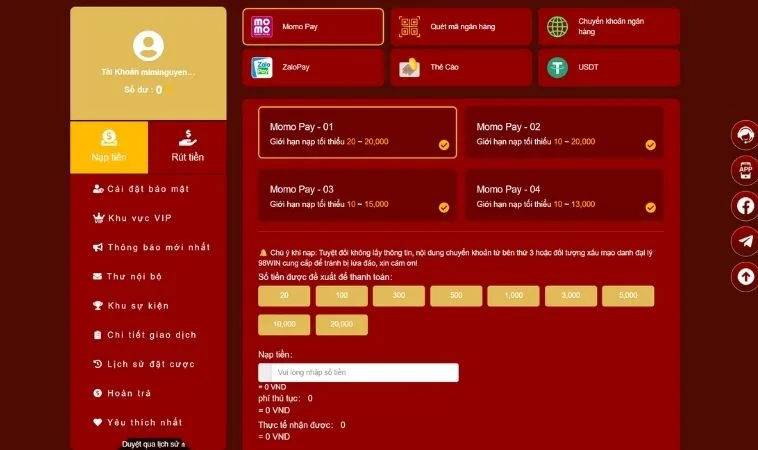Click account name Tài Khoản miminguyen
Screen dimensions: 758x450
point(148,72)
